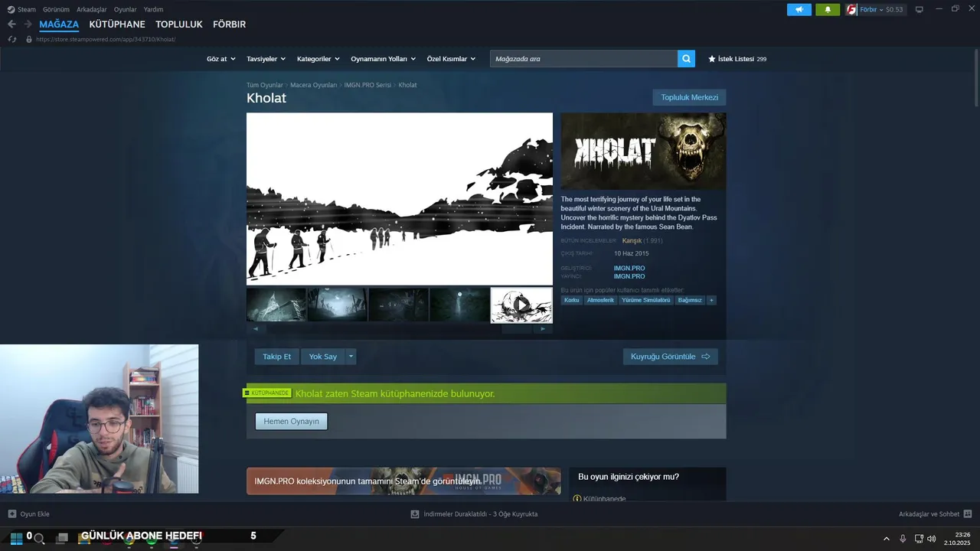Click the Yok Say button
The width and height of the screenshot is (980, 551).
[x=323, y=357]
